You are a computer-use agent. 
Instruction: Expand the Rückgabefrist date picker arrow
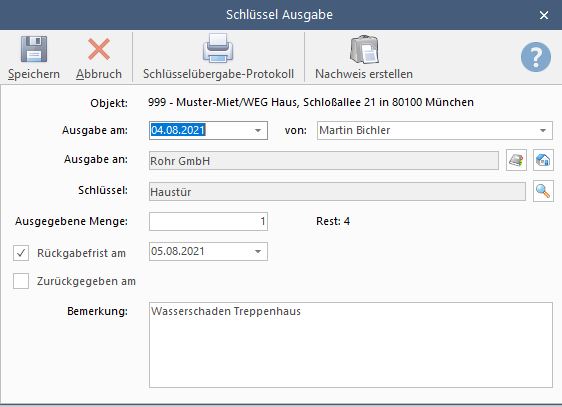tap(258, 252)
